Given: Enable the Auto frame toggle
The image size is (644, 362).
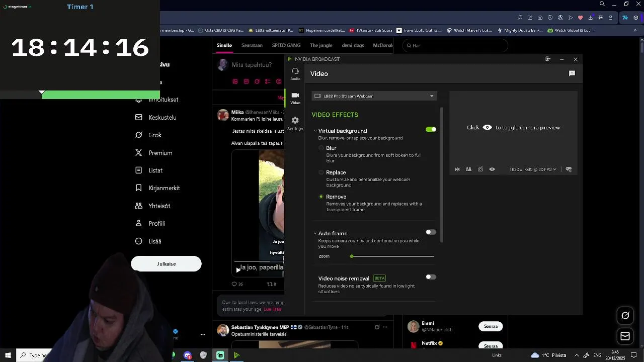Looking at the screenshot, I should 431,232.
